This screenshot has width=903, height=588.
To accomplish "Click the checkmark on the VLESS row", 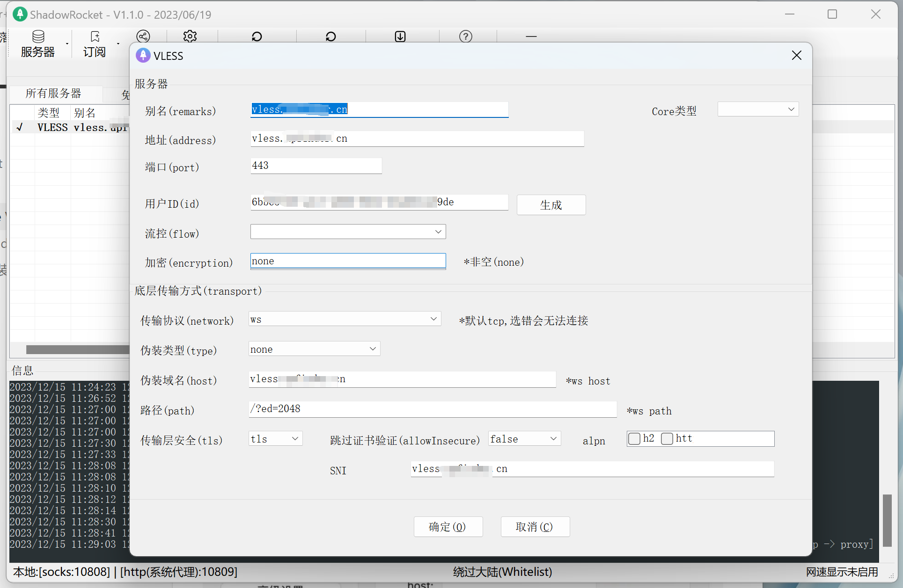I will point(20,127).
